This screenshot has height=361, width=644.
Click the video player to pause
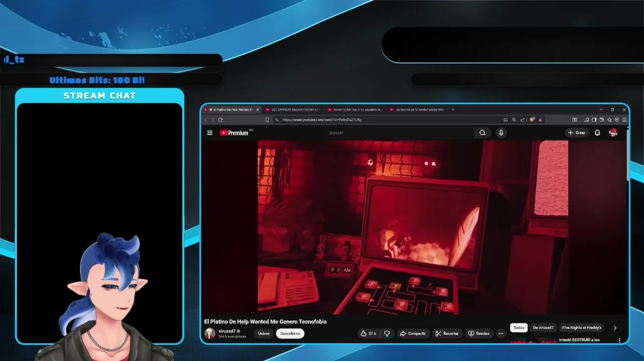[413, 227]
